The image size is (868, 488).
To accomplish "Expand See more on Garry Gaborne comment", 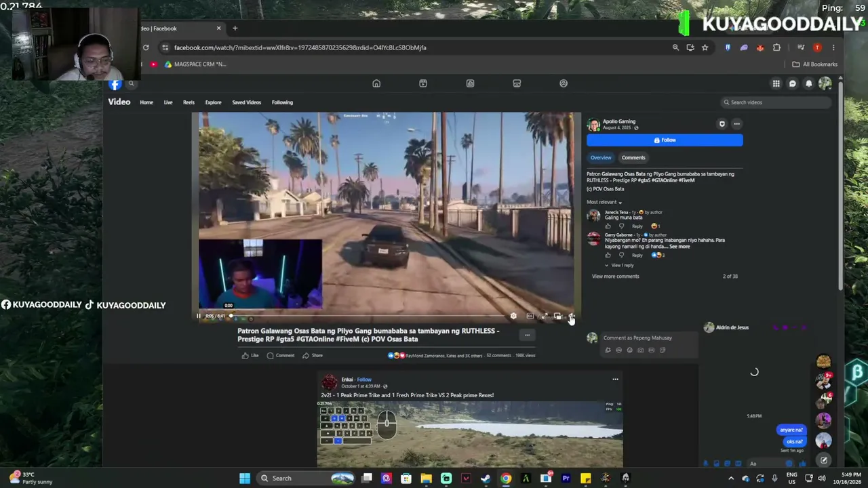I will pyautogui.click(x=679, y=247).
